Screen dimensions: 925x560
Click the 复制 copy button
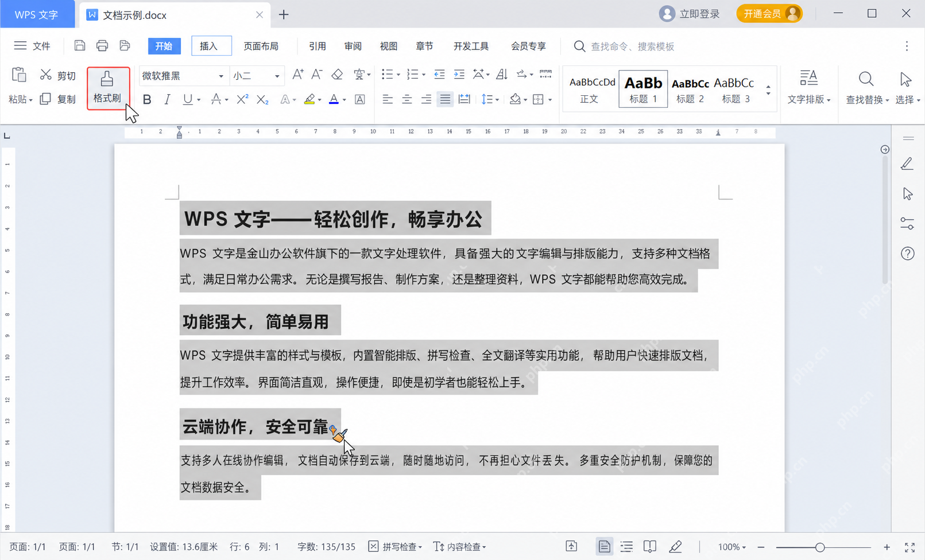58,99
